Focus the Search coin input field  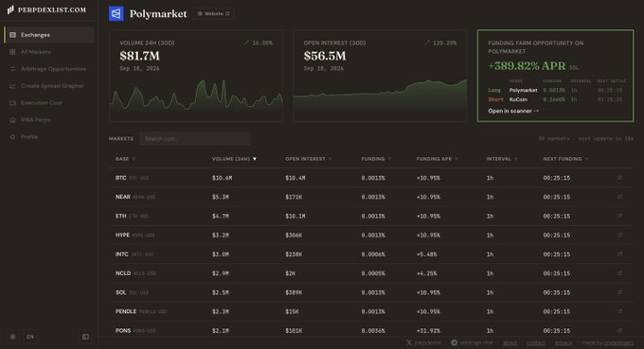click(195, 139)
